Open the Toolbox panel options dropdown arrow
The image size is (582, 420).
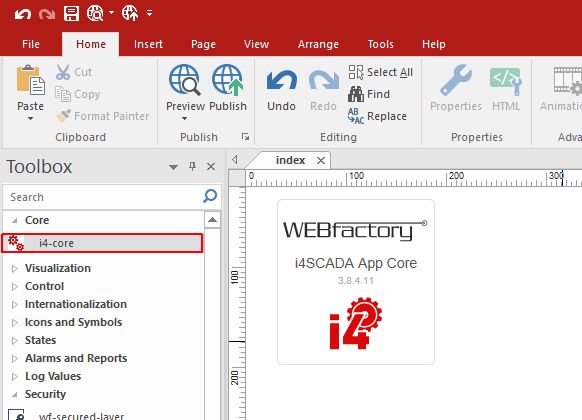click(x=173, y=167)
